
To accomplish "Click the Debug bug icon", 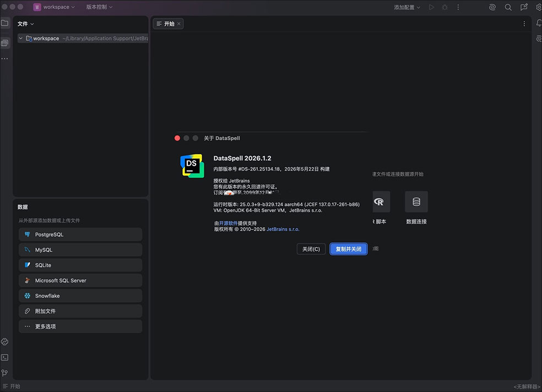I will tap(445, 7).
